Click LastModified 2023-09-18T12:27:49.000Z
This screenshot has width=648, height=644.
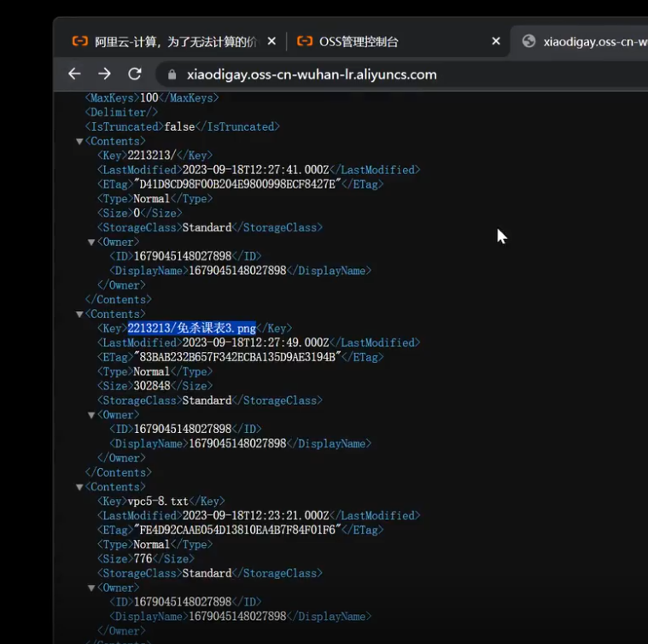pyautogui.click(x=256, y=342)
